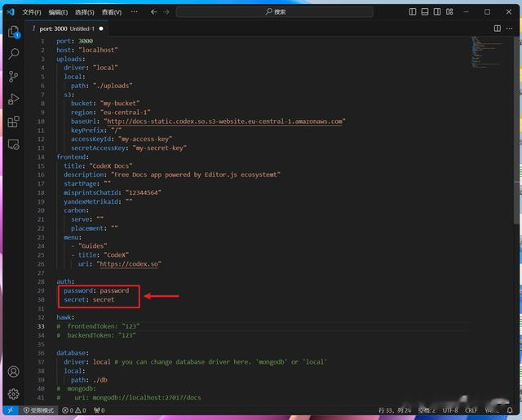Minimize the VS Code window
Image resolution: width=522 pixels, height=420 pixels.
466,12
